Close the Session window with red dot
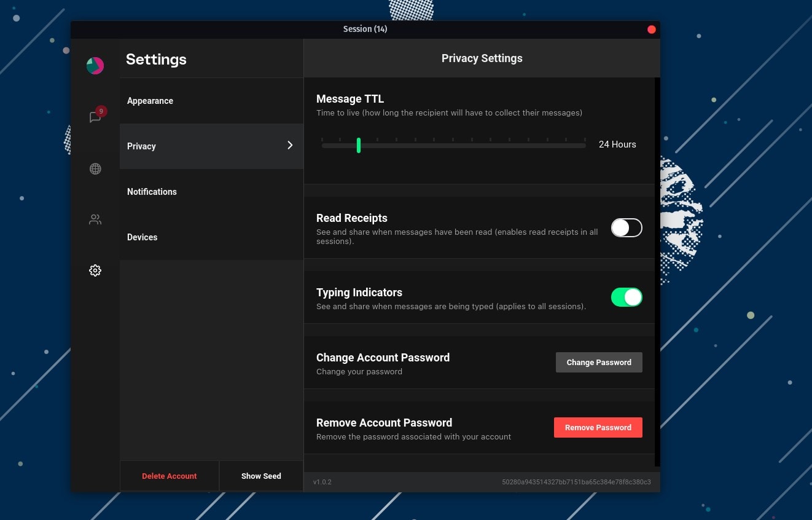 (x=652, y=30)
